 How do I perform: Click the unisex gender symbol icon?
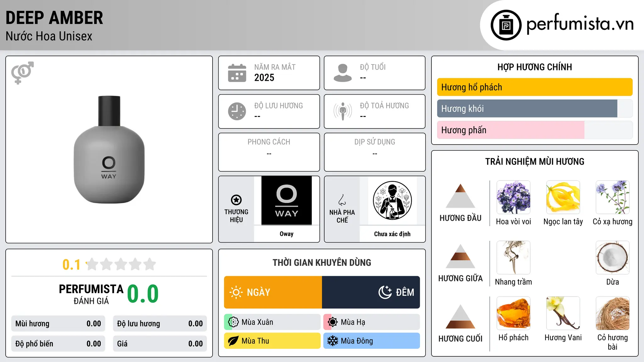point(22,73)
